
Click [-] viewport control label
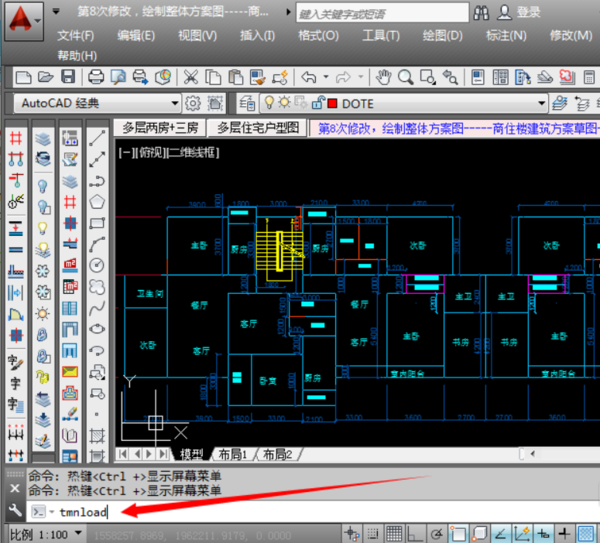click(125, 153)
